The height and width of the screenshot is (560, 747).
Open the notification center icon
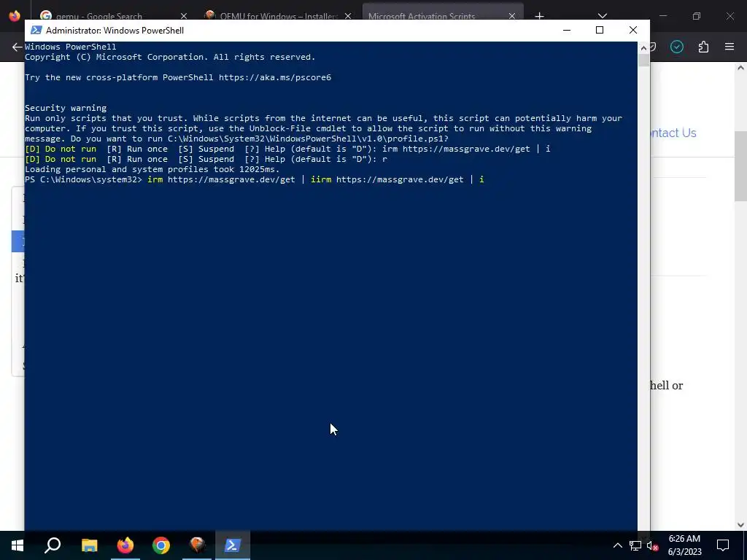pos(723,545)
